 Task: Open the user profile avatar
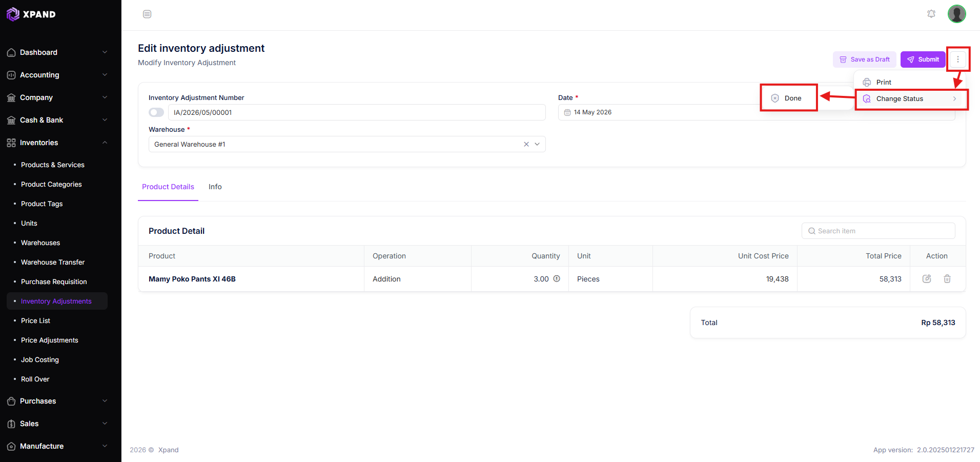tap(956, 14)
